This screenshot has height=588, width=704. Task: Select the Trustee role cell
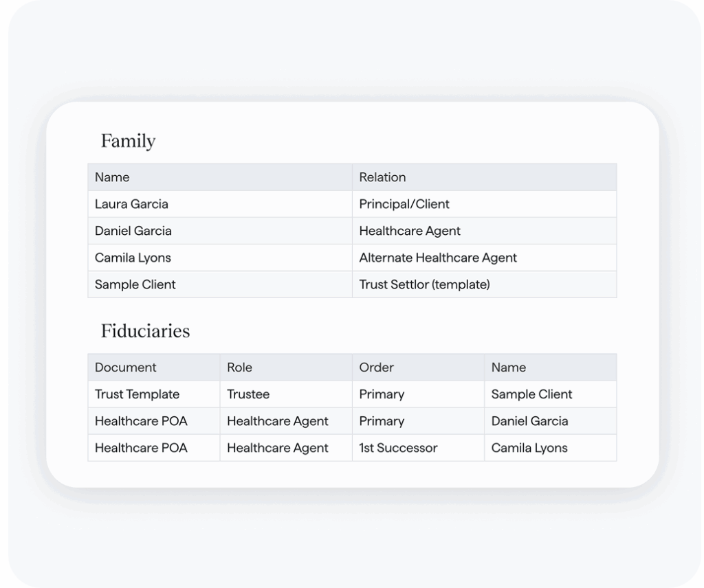pyautogui.click(x=286, y=394)
